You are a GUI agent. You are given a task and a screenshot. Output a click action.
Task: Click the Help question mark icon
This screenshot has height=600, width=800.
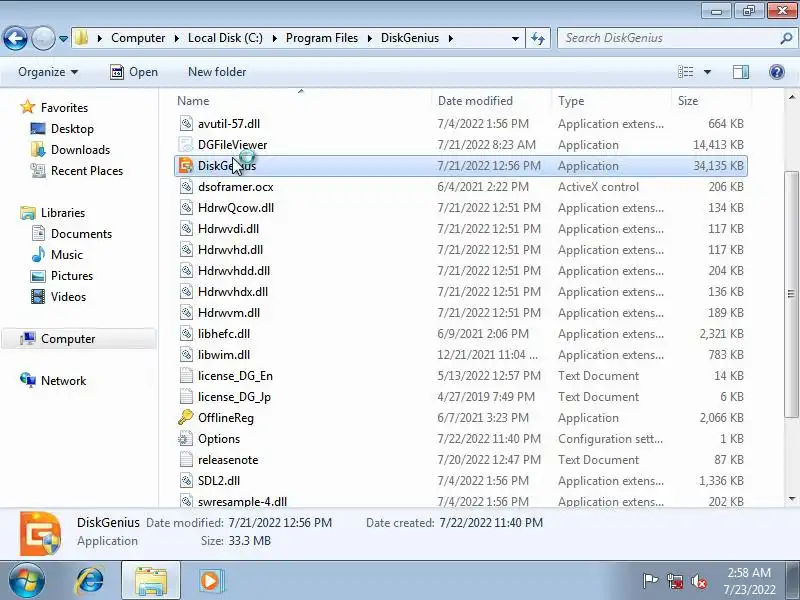point(777,72)
